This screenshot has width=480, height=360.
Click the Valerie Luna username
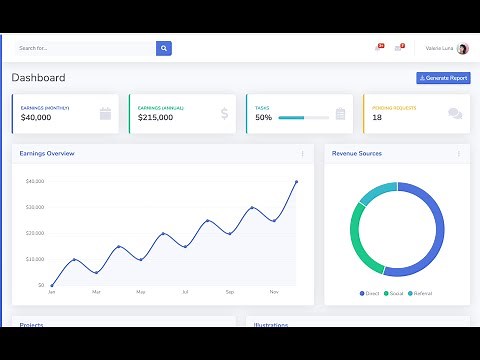pyautogui.click(x=439, y=48)
